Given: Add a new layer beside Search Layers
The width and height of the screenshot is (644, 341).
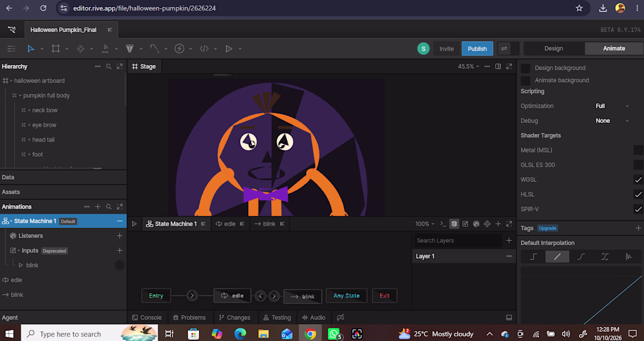Looking at the screenshot, I should pyautogui.click(x=509, y=240).
